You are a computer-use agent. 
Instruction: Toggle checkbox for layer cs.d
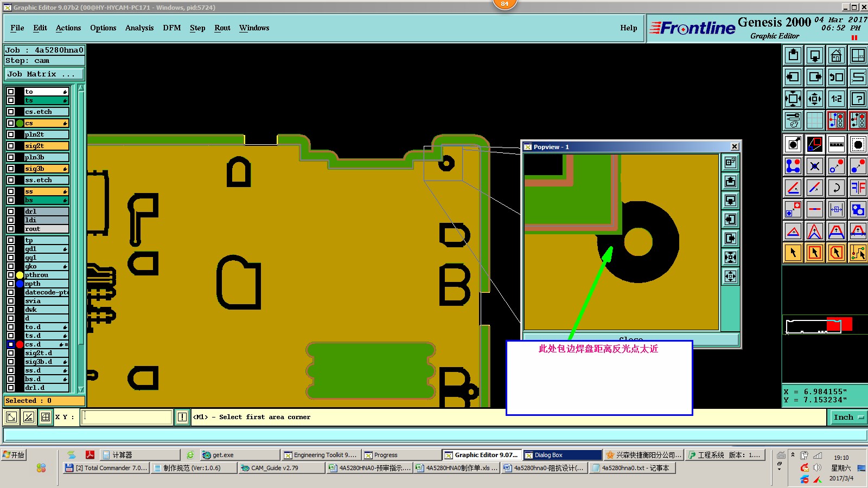(x=11, y=344)
